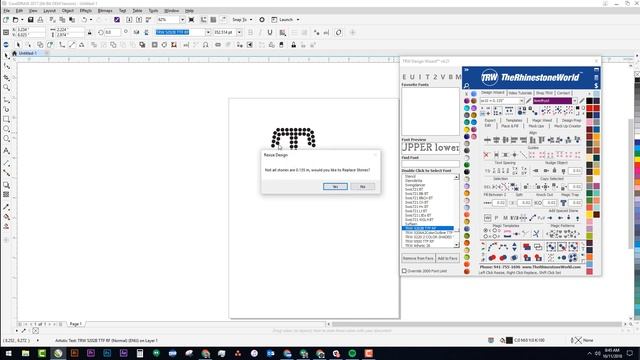640x360 pixels.
Task: Switch to the Video Tutorials tab
Action: tap(520, 93)
